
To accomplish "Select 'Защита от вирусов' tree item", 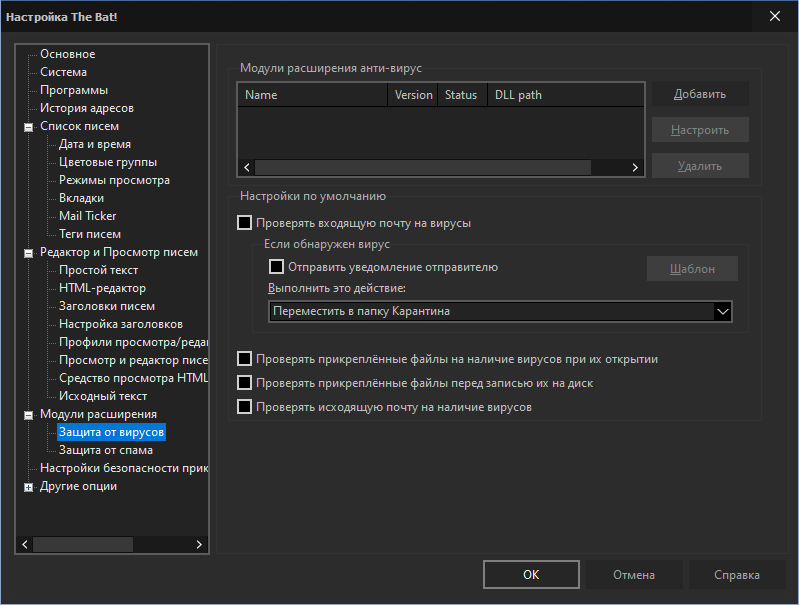I will coord(112,432).
